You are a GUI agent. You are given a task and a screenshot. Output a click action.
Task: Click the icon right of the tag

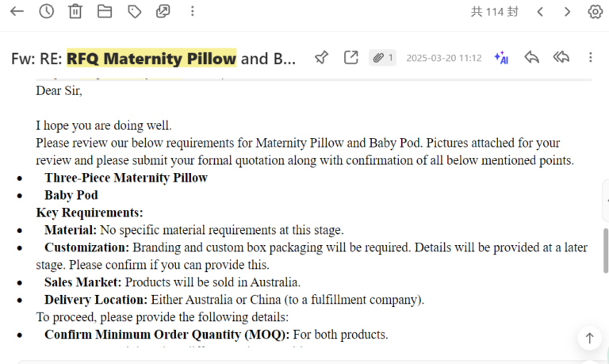tap(163, 11)
